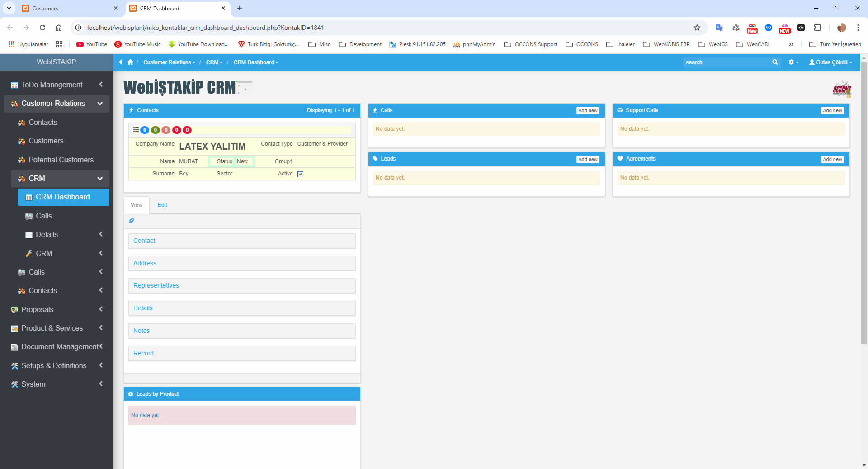Add new entry in Leads panel

[588, 159]
